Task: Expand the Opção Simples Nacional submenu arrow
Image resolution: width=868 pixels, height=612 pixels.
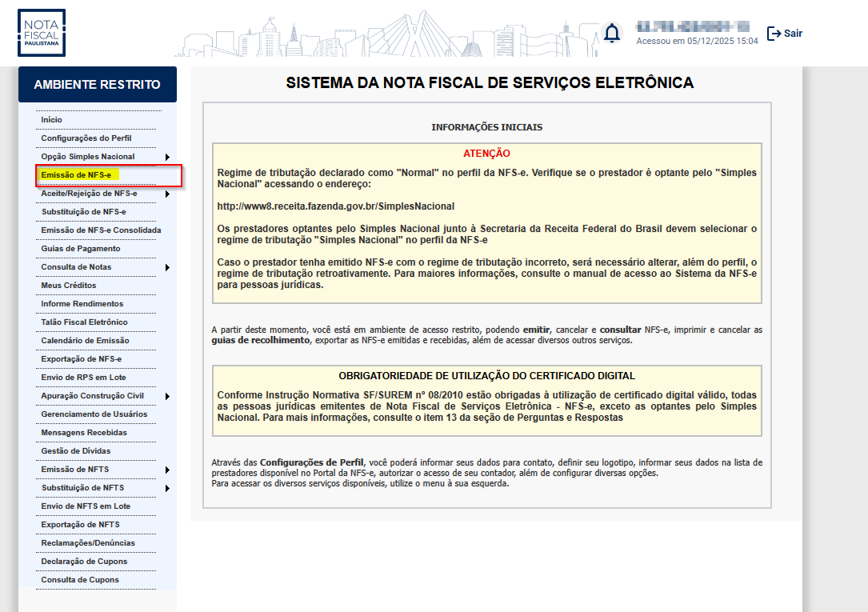Action: click(x=167, y=157)
